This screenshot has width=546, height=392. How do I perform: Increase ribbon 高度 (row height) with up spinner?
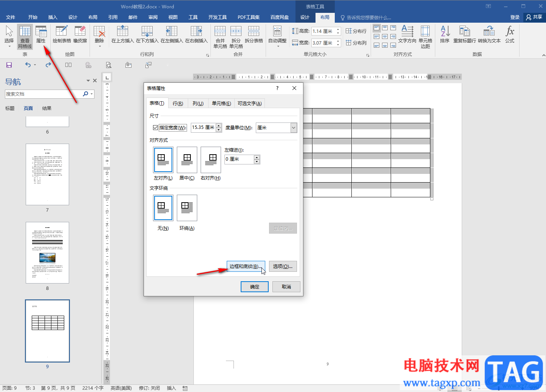338,29
